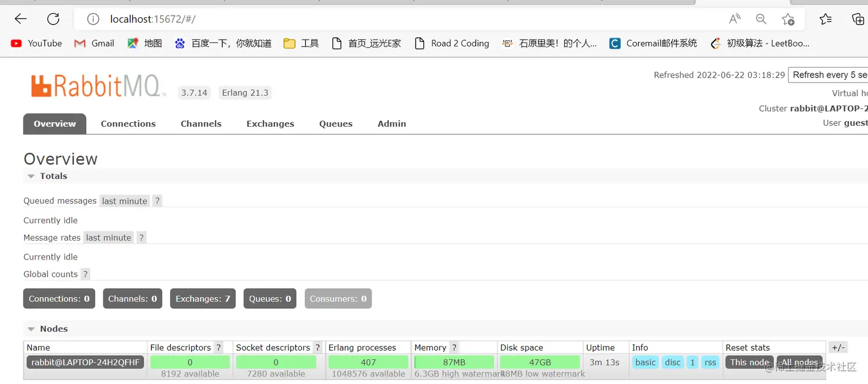The image size is (868, 384).
Task: Switch to the Overview tab
Action: tap(55, 123)
